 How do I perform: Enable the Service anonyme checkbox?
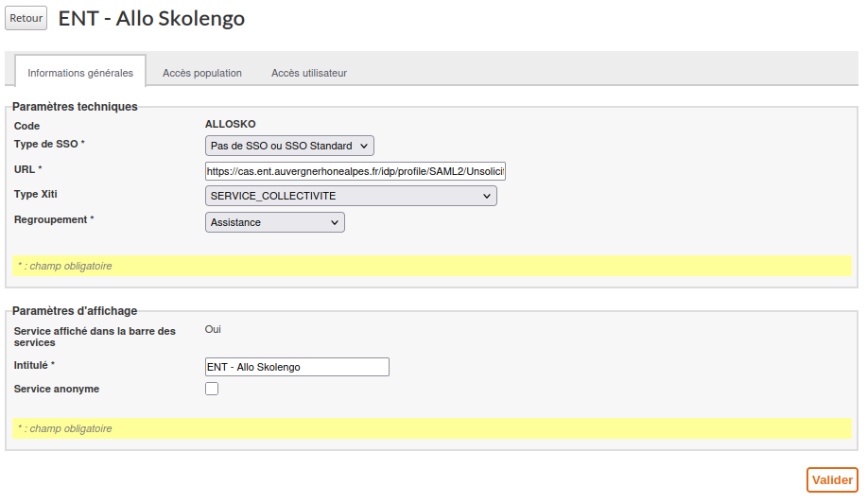tap(212, 389)
